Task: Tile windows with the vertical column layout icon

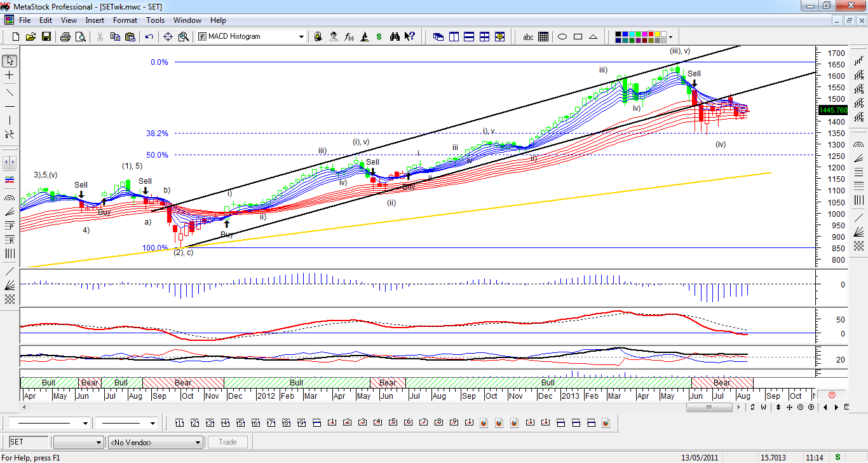Action: tap(454, 37)
